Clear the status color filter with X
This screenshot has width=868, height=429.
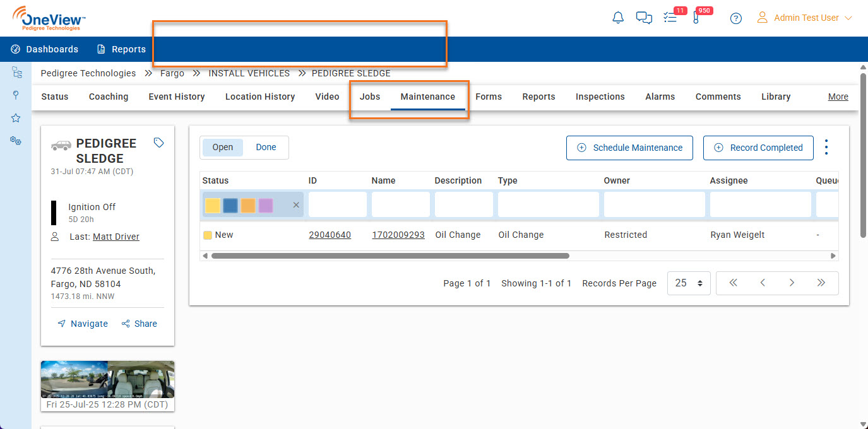tap(296, 205)
